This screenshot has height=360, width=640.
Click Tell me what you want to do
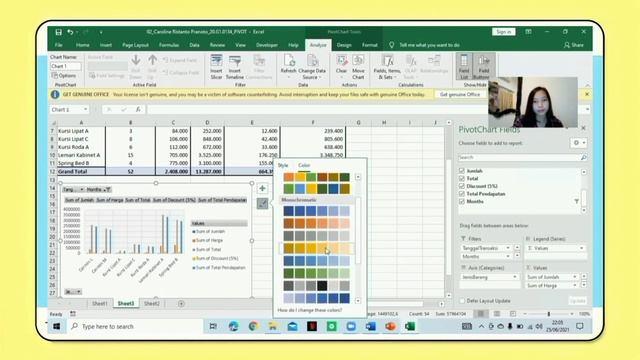(x=429, y=45)
